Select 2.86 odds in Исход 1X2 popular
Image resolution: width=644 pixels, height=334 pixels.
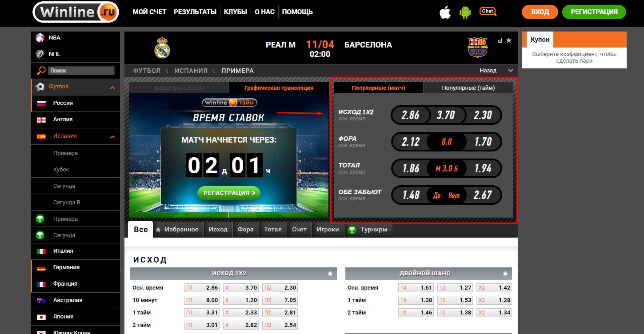point(410,115)
